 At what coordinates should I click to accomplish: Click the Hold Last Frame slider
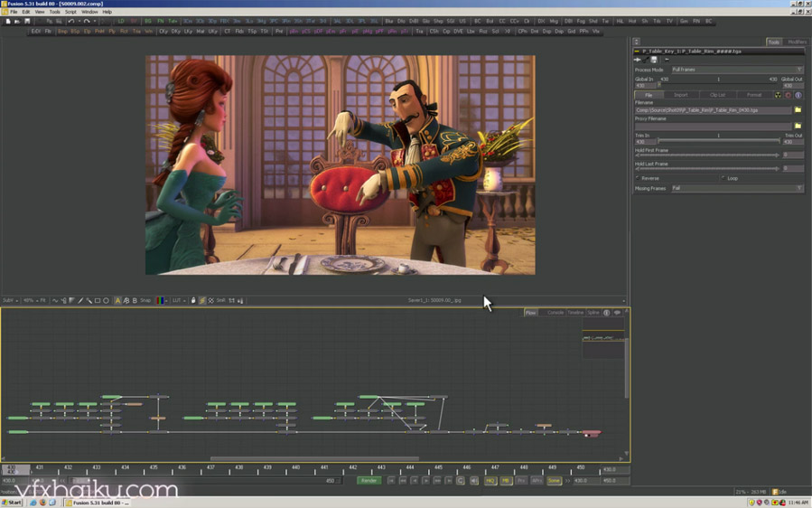pyautogui.click(x=707, y=168)
